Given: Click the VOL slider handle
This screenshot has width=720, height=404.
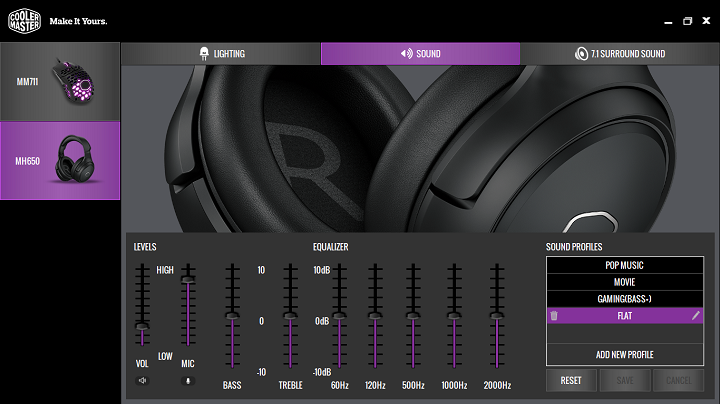Looking at the screenshot, I should (142, 327).
